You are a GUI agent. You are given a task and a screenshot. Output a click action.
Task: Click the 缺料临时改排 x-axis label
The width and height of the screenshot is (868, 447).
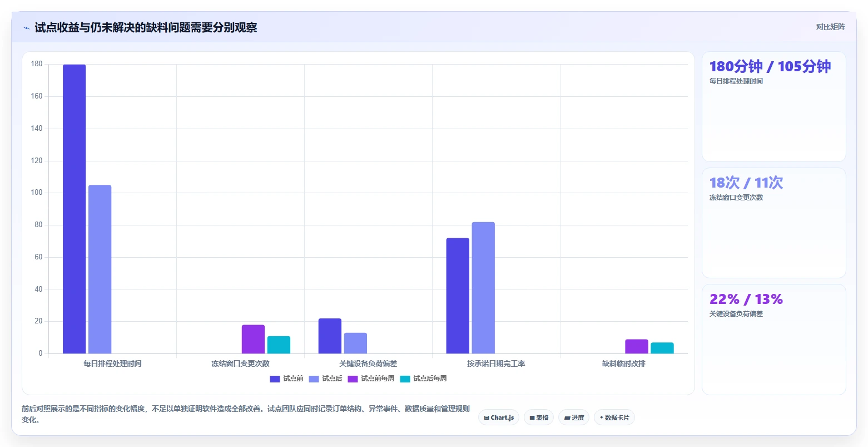click(x=624, y=364)
